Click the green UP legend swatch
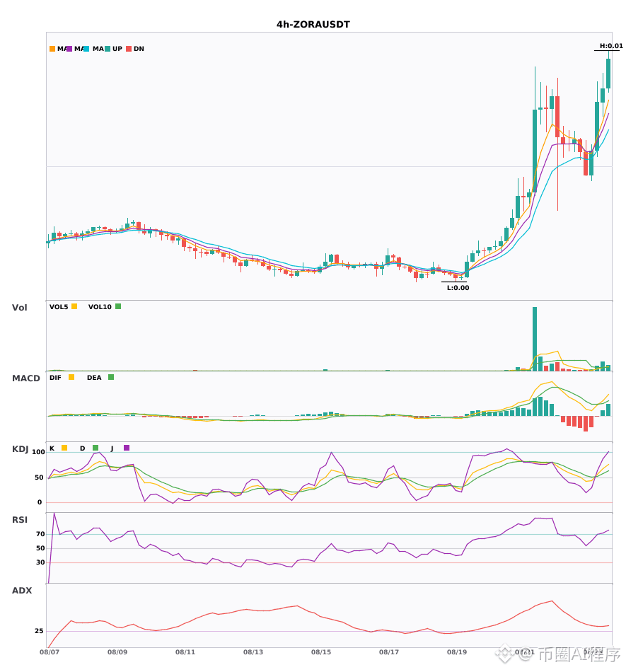This screenshot has width=626, height=672. click(x=108, y=49)
